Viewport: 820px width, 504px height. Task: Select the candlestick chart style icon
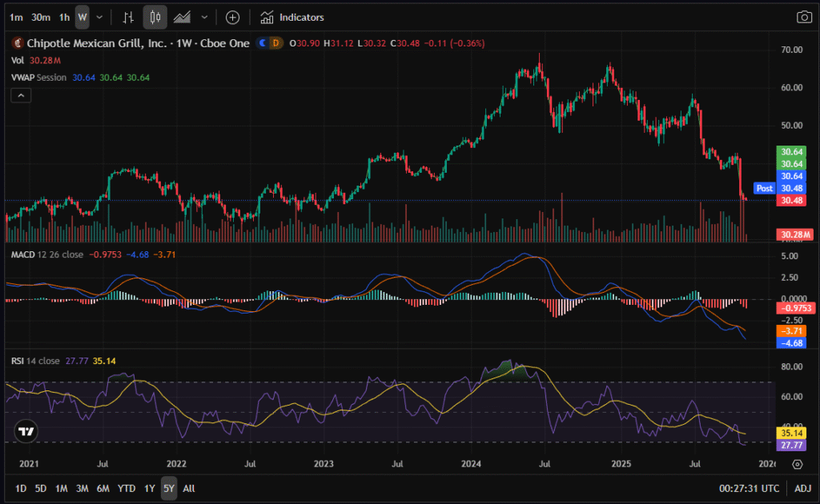click(155, 17)
